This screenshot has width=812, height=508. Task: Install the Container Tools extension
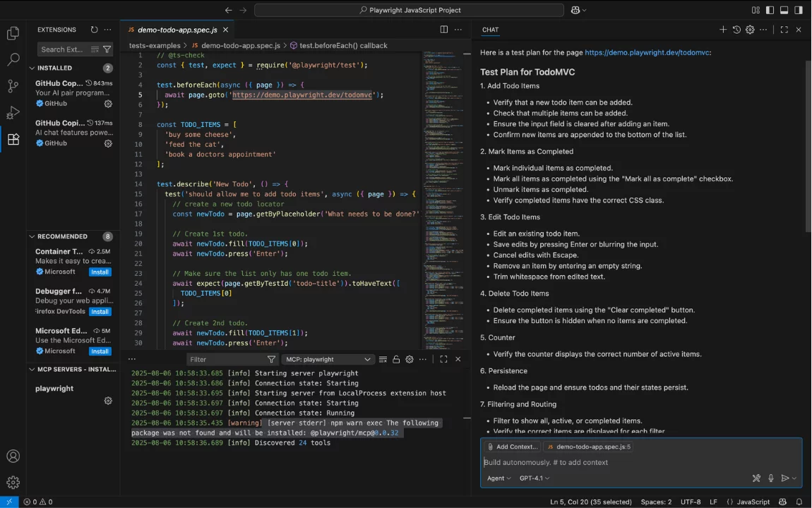[100, 272]
